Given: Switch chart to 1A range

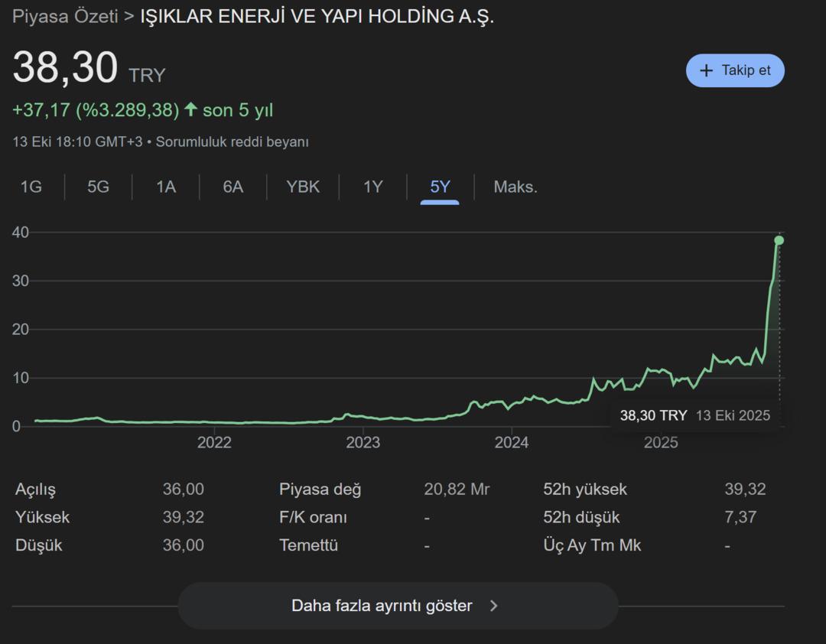Looking at the screenshot, I should pyautogui.click(x=166, y=187).
